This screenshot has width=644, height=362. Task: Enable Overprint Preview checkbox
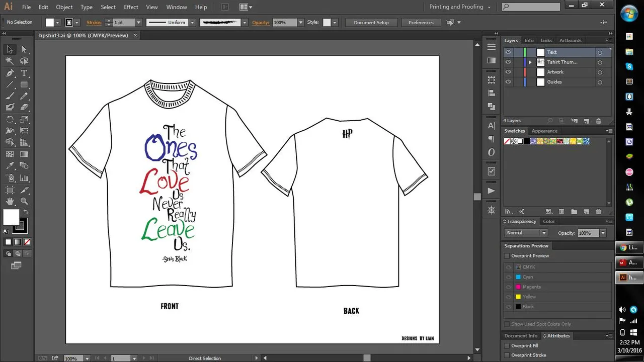coord(507,256)
